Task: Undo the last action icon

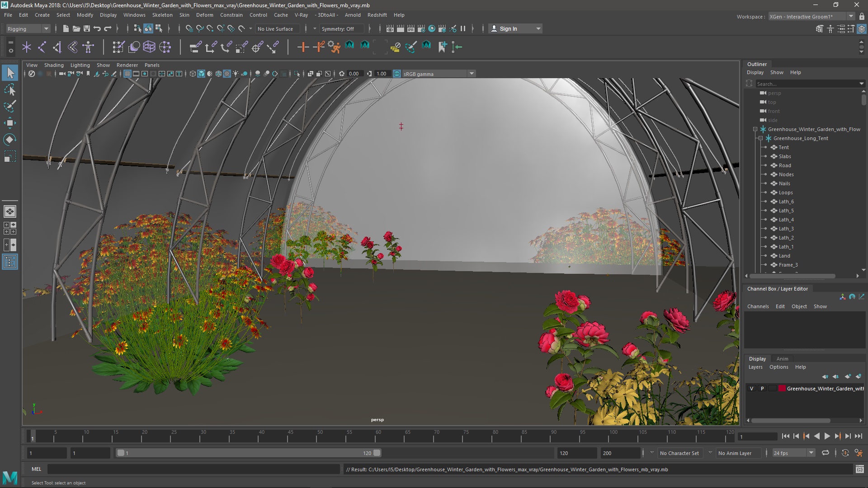Action: point(97,28)
